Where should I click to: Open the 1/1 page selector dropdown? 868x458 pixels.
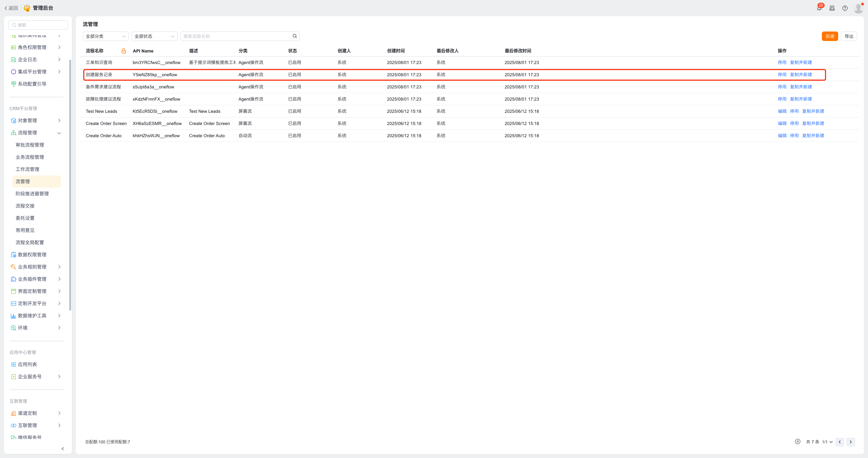827,442
